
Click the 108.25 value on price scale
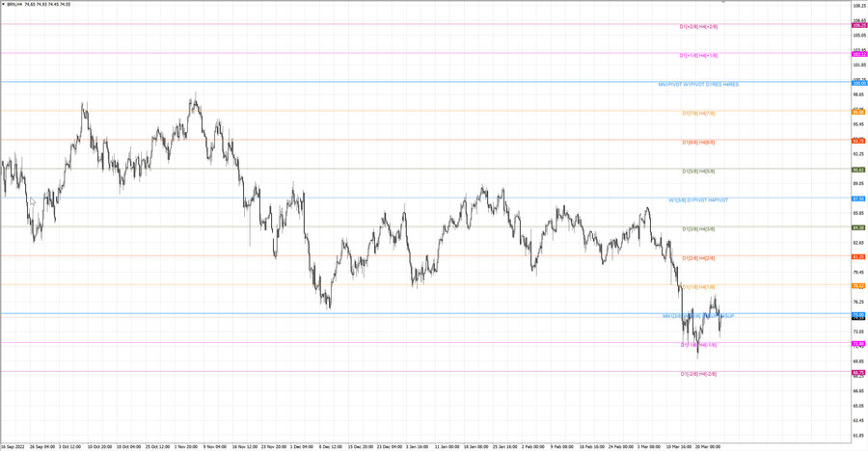point(859,6)
